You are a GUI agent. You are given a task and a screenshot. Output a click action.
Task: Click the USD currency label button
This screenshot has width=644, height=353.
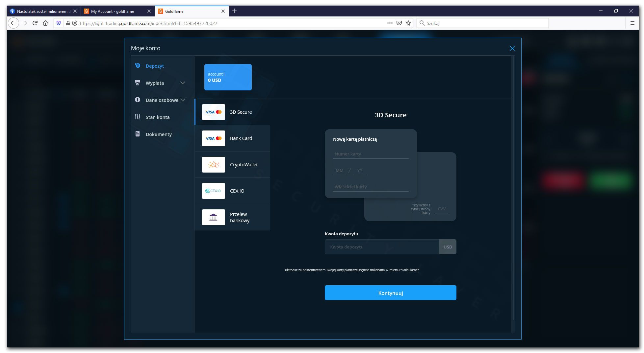[x=448, y=247]
